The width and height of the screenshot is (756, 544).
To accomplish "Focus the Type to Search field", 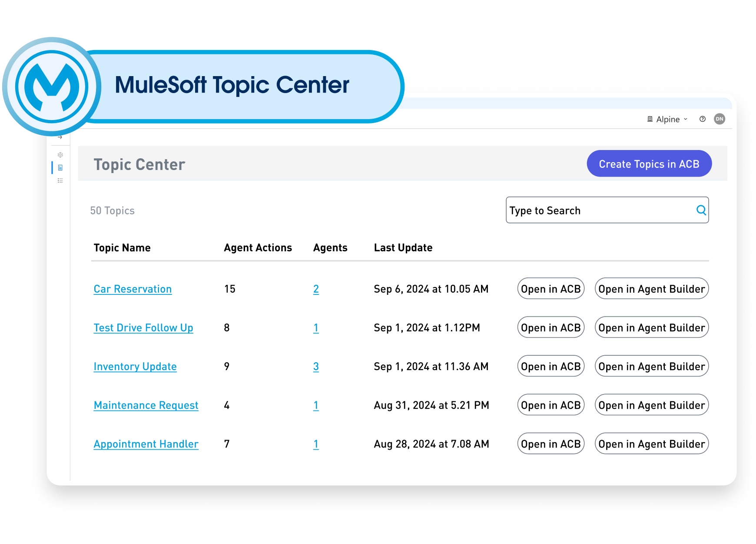I will 607,210.
